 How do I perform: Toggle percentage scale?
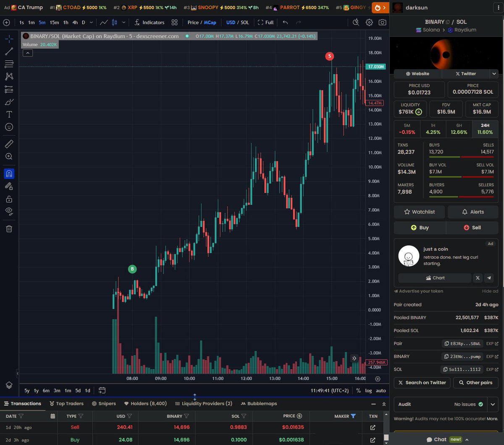point(358,390)
